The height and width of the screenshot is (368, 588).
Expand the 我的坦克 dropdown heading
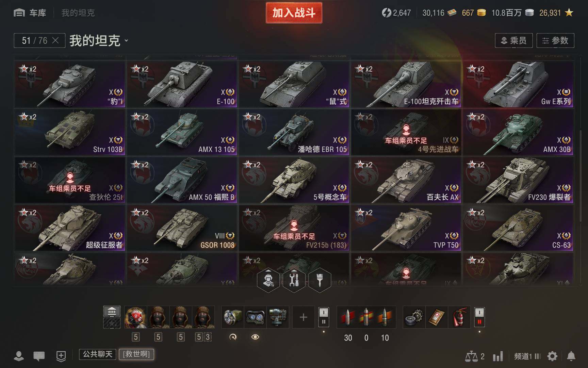(x=99, y=41)
